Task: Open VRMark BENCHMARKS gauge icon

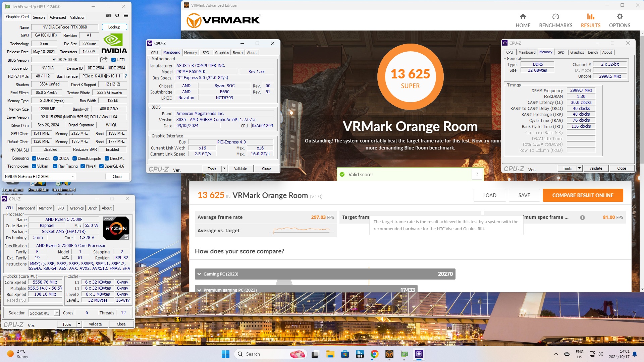Action: (555, 16)
